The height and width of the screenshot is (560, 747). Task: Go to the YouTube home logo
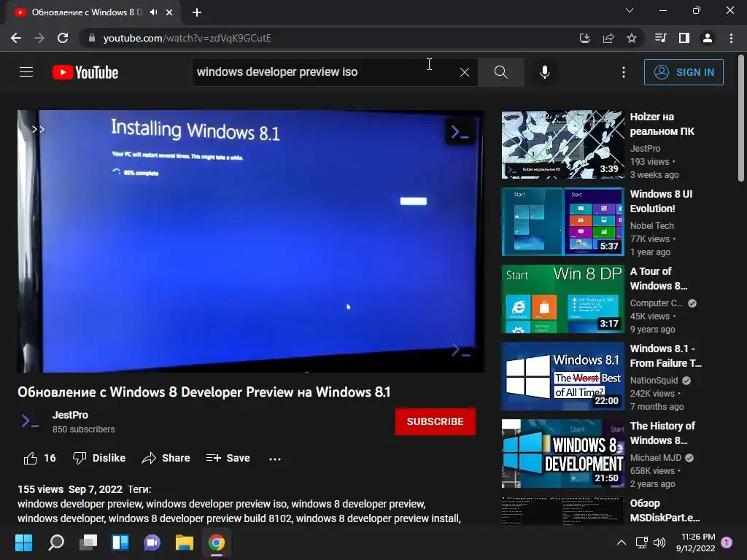pos(85,72)
